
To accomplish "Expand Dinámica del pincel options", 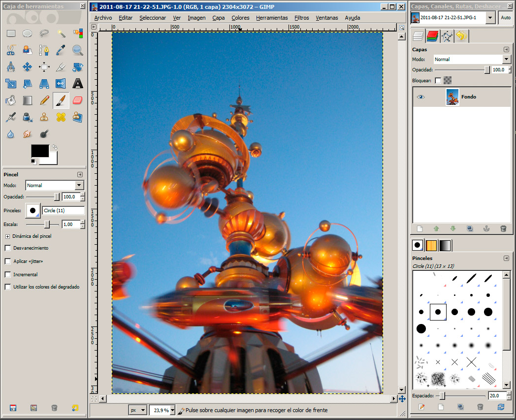I will [7, 236].
